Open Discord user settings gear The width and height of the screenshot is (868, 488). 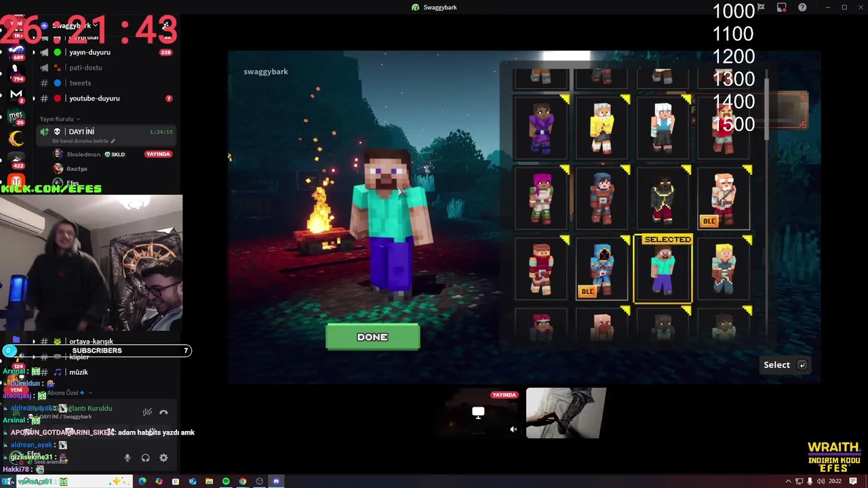click(x=163, y=458)
